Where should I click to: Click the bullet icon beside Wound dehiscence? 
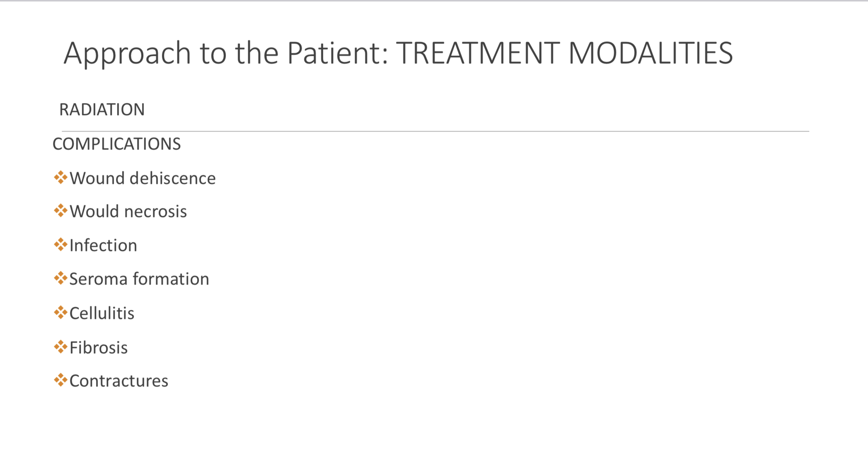coord(60,177)
